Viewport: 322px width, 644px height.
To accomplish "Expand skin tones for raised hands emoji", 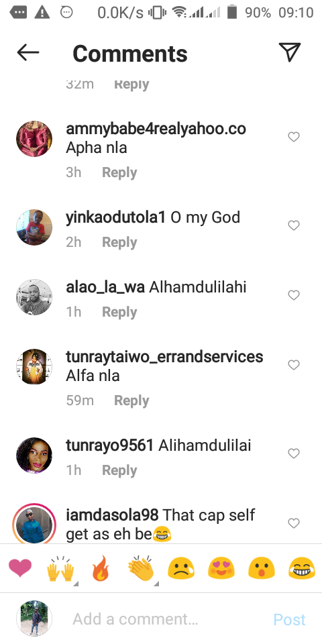I will click(76, 584).
